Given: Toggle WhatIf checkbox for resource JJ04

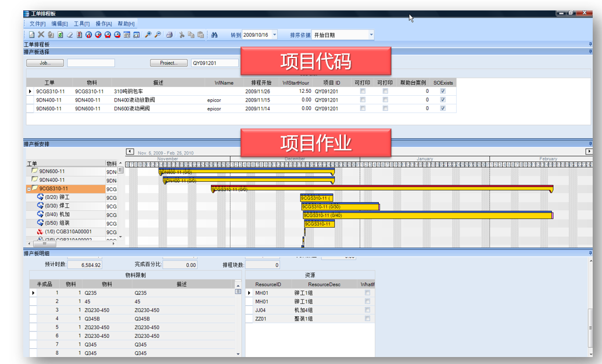Looking at the screenshot, I should tap(367, 310).
